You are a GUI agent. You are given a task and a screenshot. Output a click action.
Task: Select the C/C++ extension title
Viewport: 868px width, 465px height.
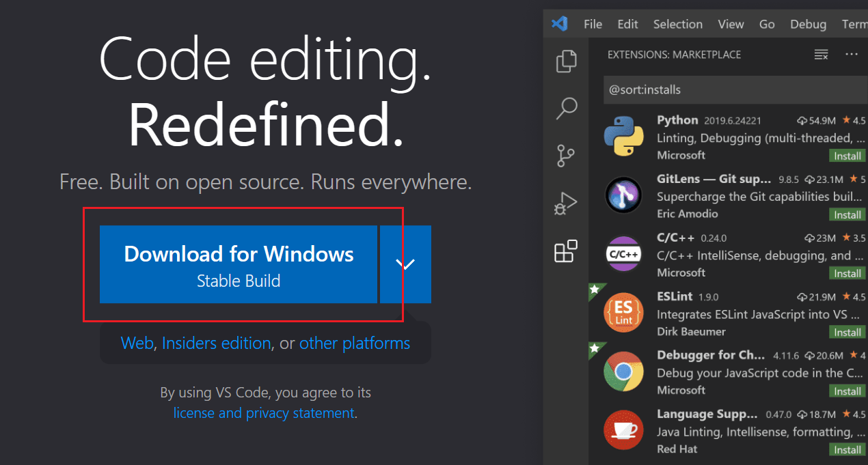point(675,238)
